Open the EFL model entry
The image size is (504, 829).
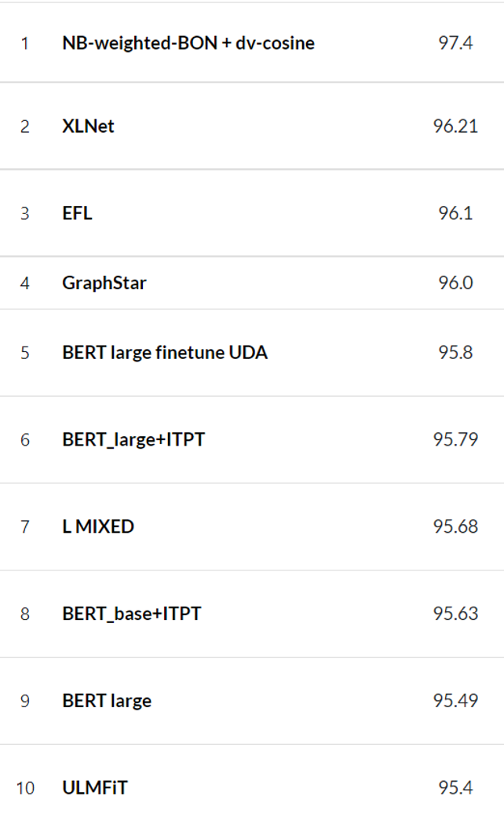(x=77, y=213)
